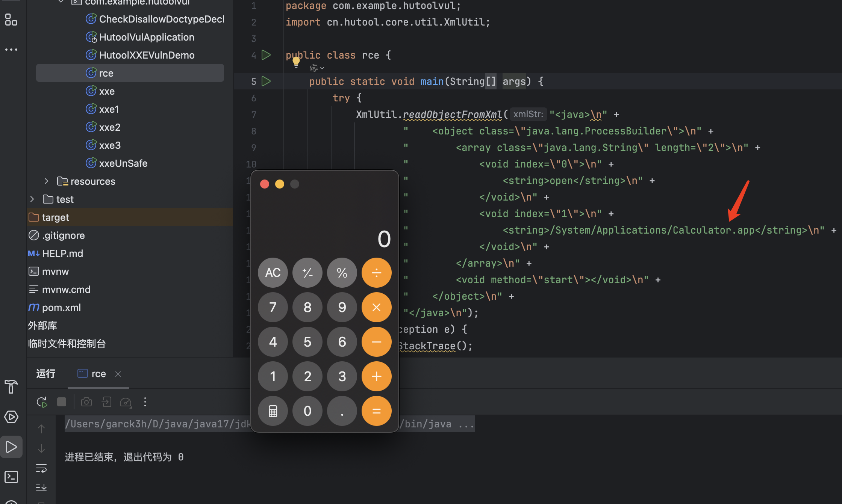This screenshot has height=504, width=842.
Task: Click the Run tool window play icon
Action: (x=11, y=447)
